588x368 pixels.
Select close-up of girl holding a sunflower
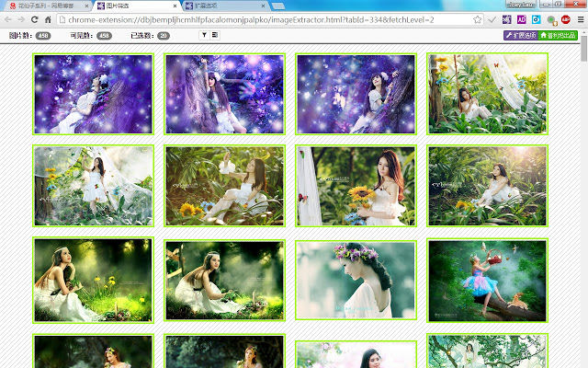[x=356, y=186]
